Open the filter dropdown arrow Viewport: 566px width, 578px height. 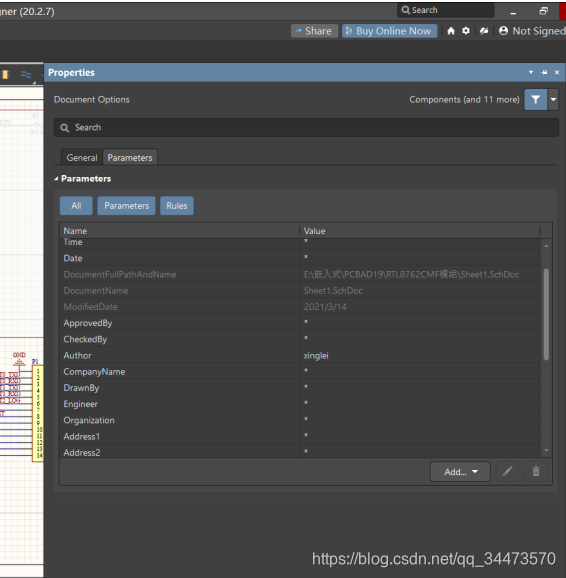coord(553,100)
